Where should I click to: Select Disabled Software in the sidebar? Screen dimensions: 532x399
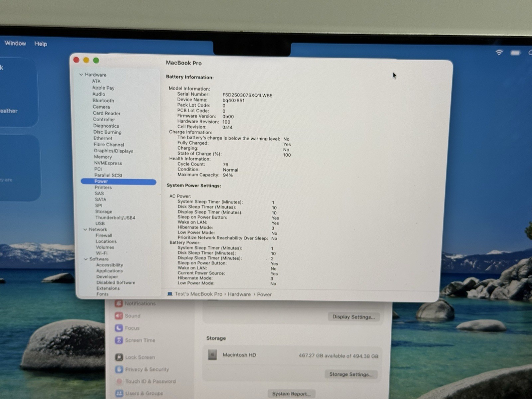click(116, 283)
